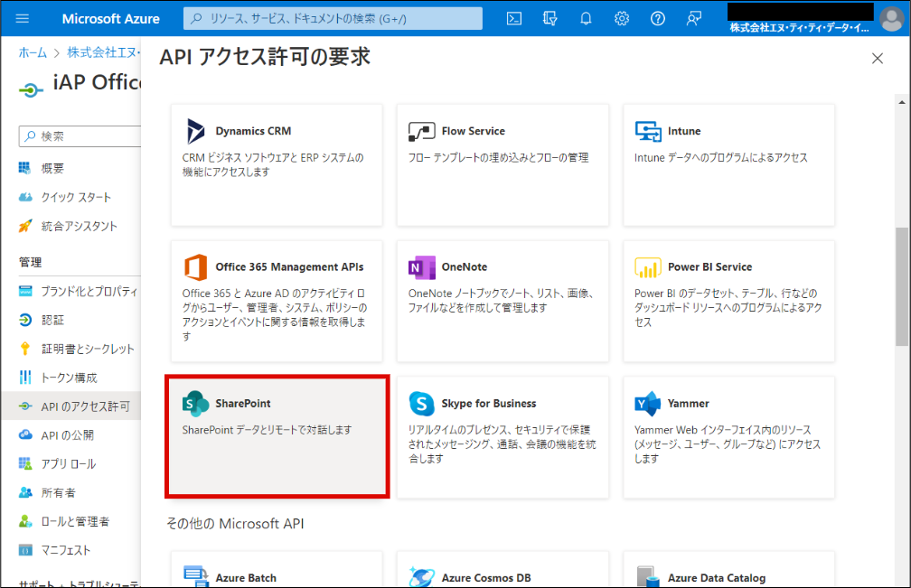This screenshot has height=588, width=911.
Task: Click the directory and subscription filter icon
Action: point(549,18)
